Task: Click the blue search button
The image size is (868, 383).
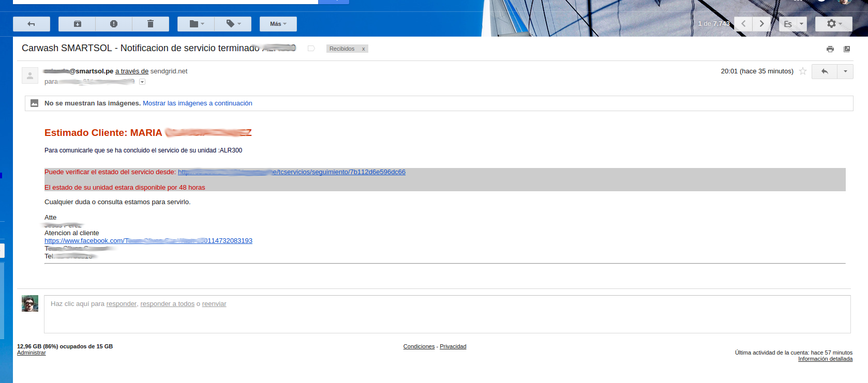Action: (334, 2)
